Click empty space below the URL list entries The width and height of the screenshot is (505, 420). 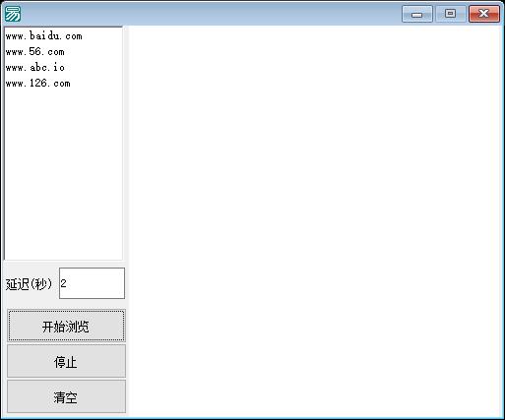63,174
